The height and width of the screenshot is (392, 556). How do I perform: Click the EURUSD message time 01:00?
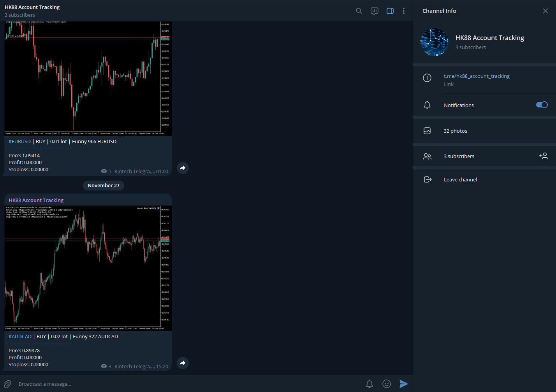tap(162, 171)
